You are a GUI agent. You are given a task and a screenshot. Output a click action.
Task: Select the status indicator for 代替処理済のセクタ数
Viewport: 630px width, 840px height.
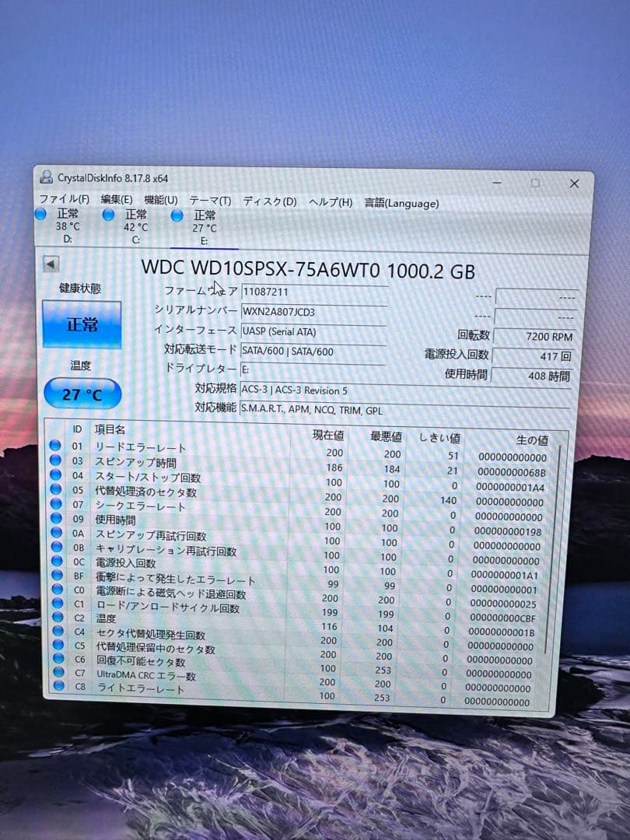click(54, 490)
